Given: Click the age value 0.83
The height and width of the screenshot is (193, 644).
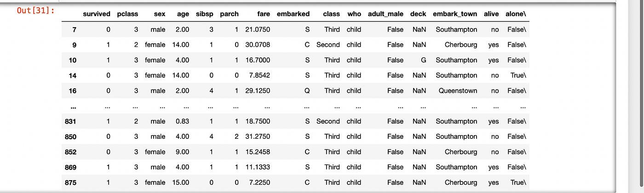Looking at the screenshot, I should coord(182,121).
